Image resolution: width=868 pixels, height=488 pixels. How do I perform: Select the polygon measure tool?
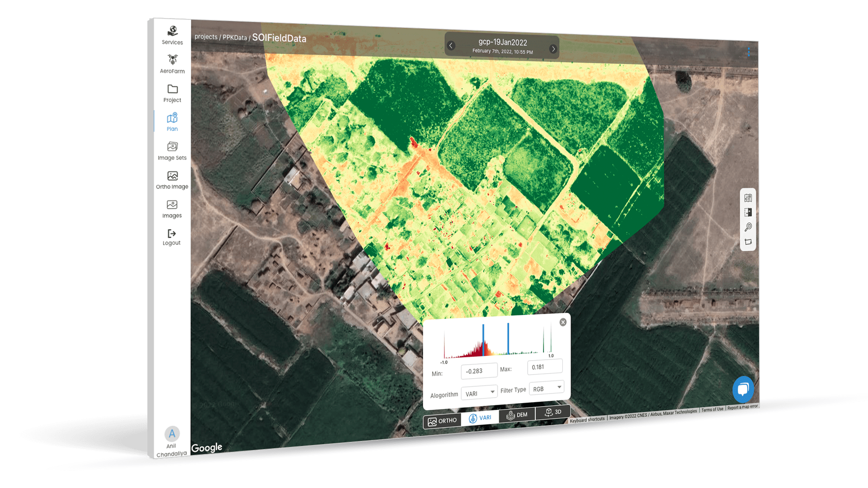pyautogui.click(x=748, y=242)
